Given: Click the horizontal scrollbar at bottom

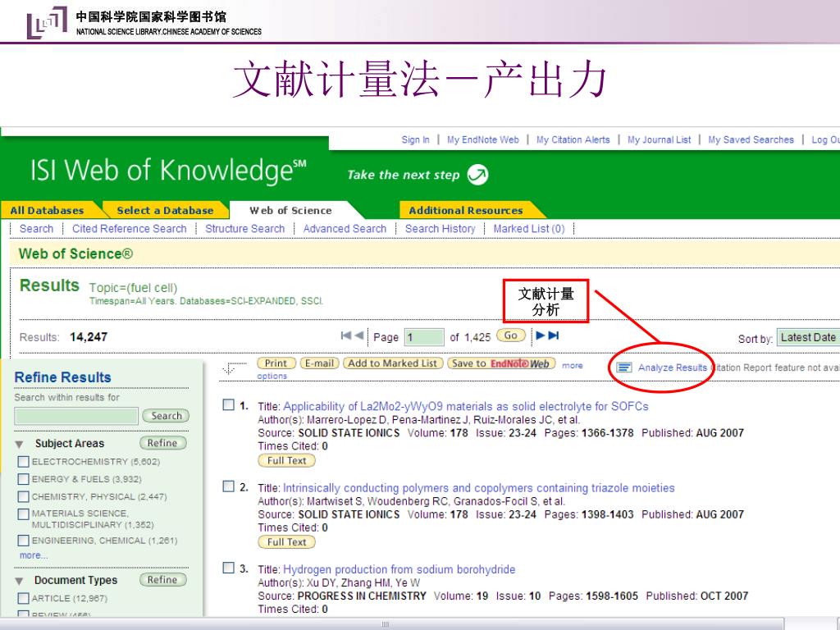Looking at the screenshot, I should click(x=391, y=624).
